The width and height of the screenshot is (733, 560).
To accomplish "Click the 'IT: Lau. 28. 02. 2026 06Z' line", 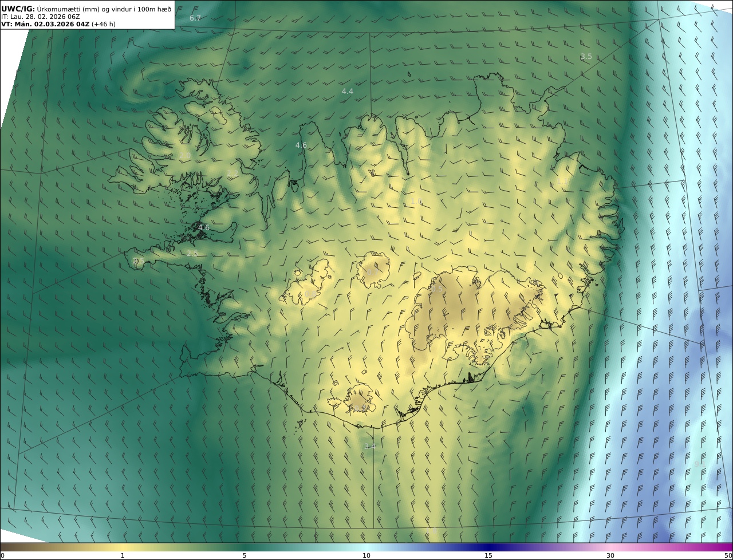I will pyautogui.click(x=41, y=17).
